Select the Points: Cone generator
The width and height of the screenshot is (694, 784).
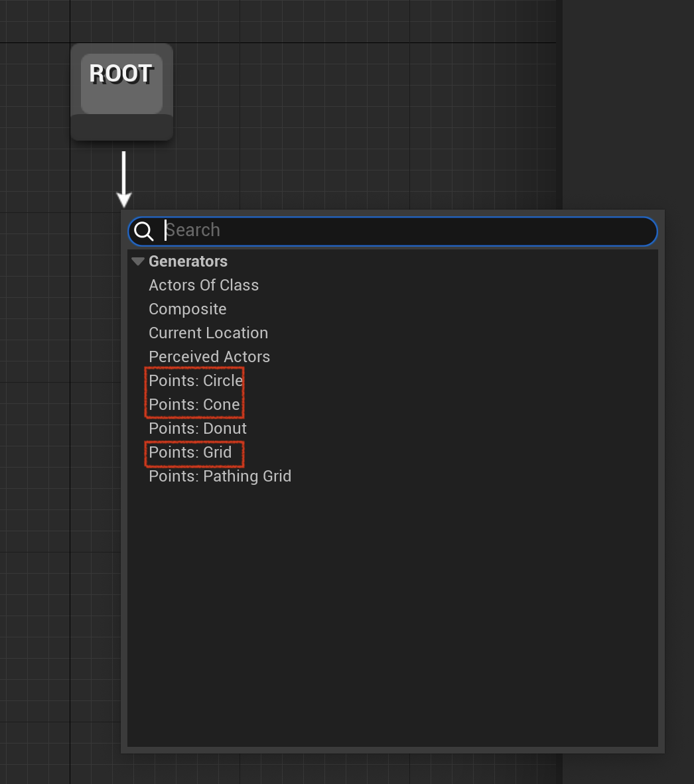194,405
